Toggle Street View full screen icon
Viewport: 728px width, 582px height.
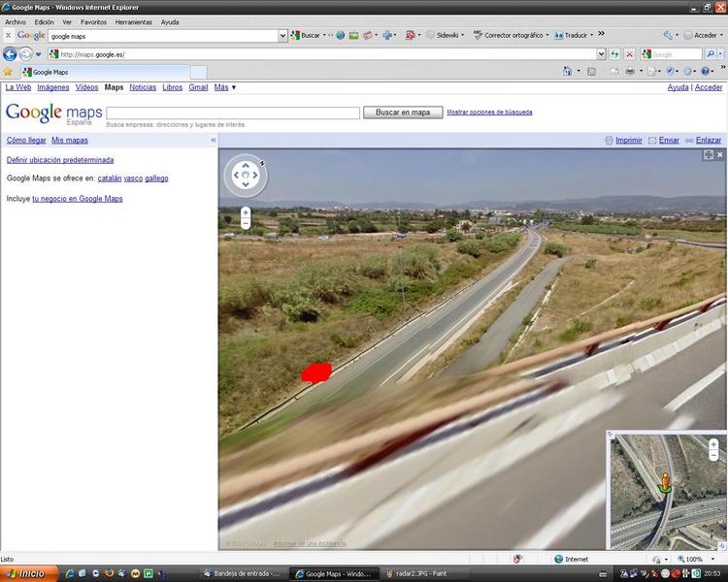pyautogui.click(x=709, y=154)
